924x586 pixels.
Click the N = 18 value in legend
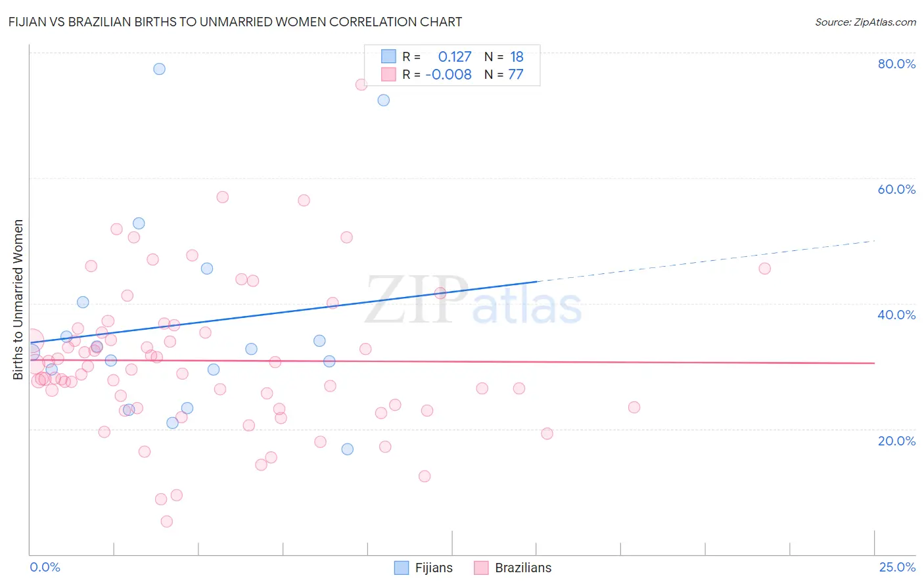click(x=504, y=56)
